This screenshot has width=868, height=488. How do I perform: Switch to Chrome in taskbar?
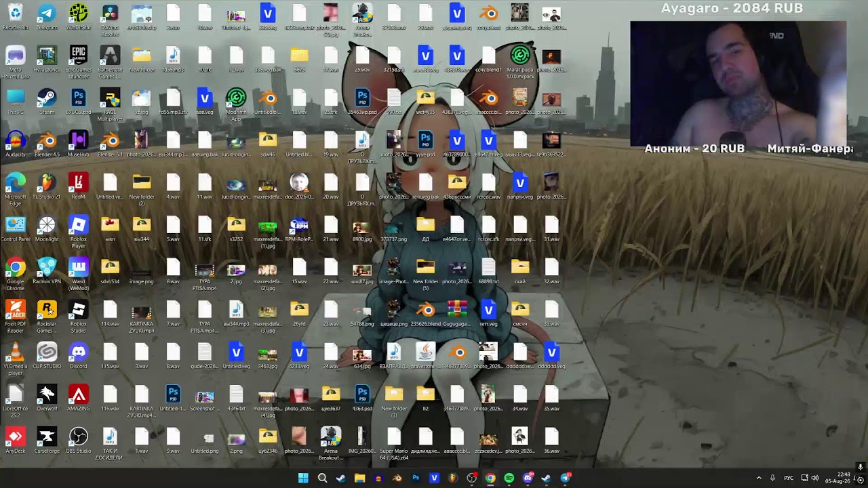[x=490, y=478]
